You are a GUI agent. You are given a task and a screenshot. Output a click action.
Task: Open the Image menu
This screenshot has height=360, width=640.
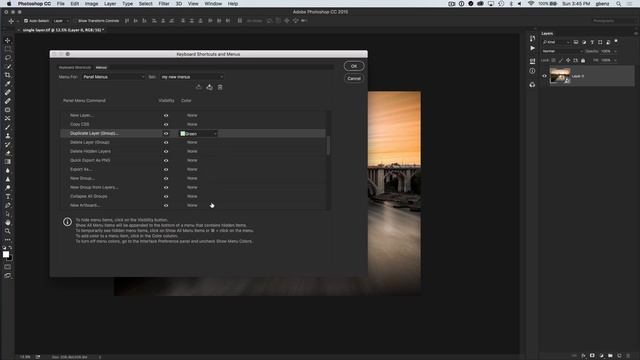coord(91,4)
